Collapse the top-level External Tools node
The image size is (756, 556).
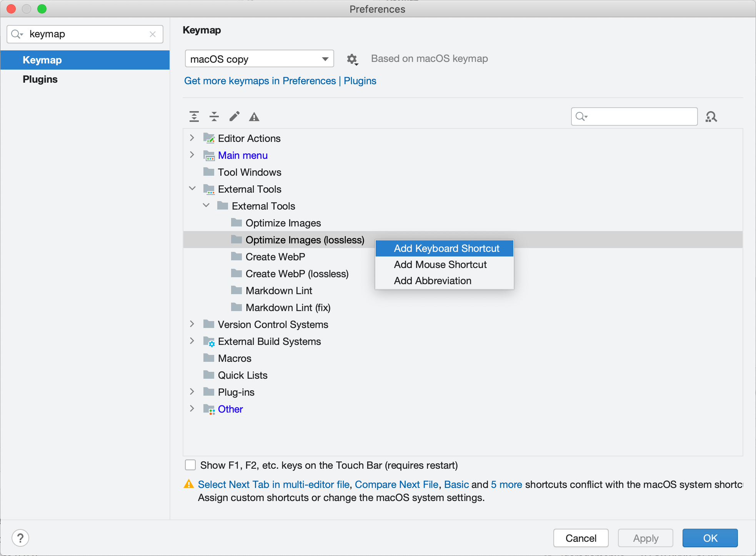click(192, 189)
